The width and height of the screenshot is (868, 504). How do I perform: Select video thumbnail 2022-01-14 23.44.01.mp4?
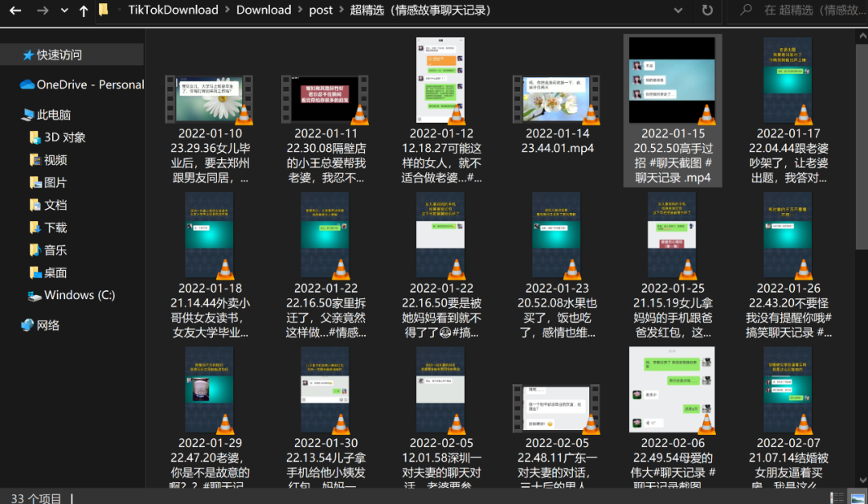click(556, 100)
